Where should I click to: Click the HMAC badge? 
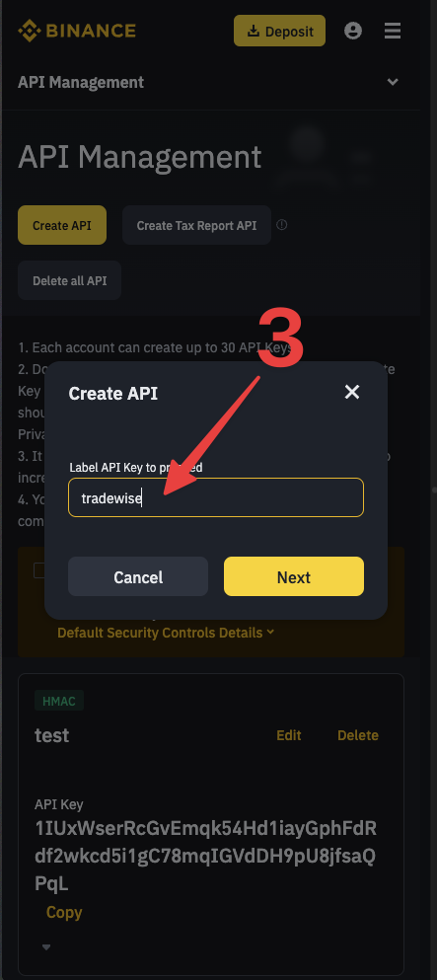coord(58,702)
